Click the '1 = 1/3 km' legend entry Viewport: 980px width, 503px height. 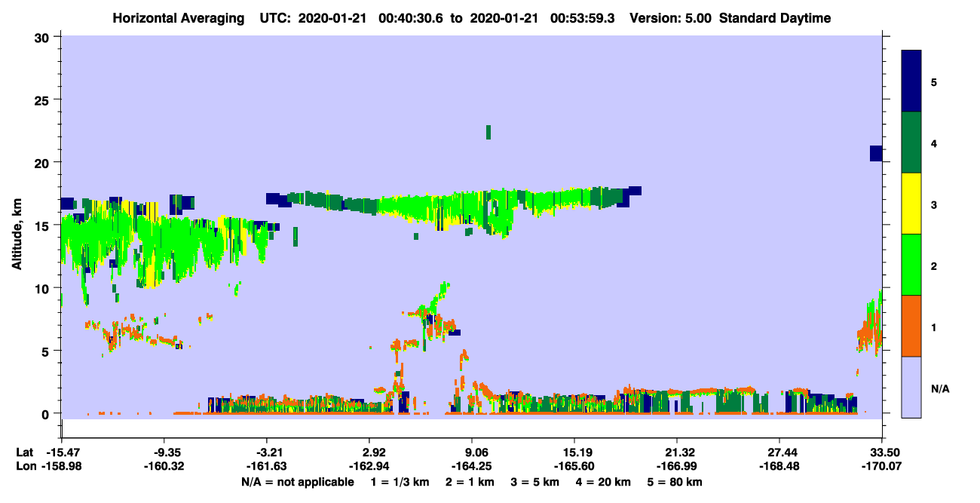click(x=400, y=482)
